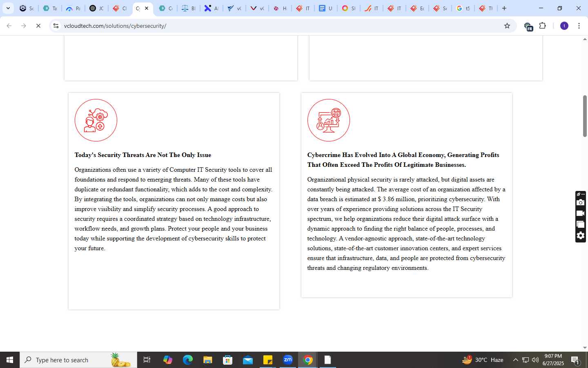Click the cybercrime analytics monitor icon

[329, 120]
